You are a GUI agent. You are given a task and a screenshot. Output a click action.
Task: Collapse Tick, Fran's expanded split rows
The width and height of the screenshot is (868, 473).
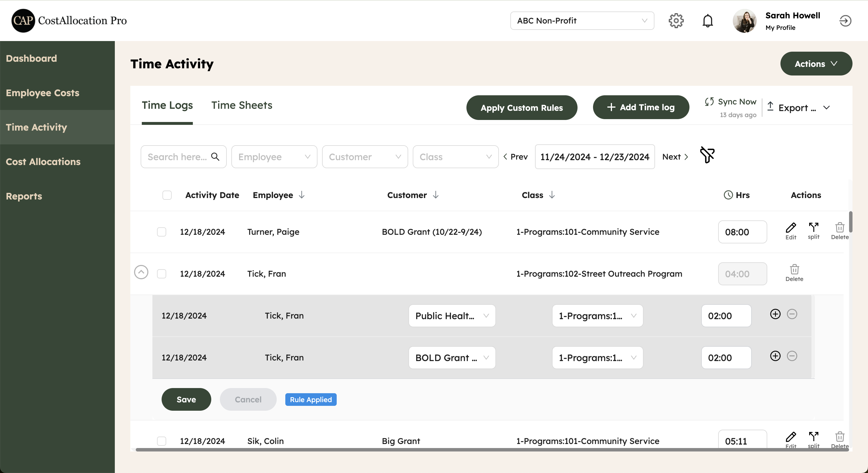coord(141,272)
